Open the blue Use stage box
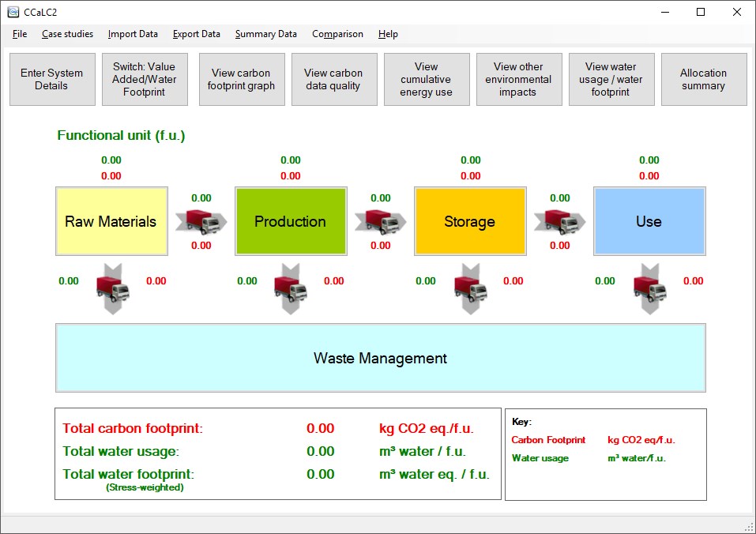The height and width of the screenshot is (534, 756). click(649, 221)
